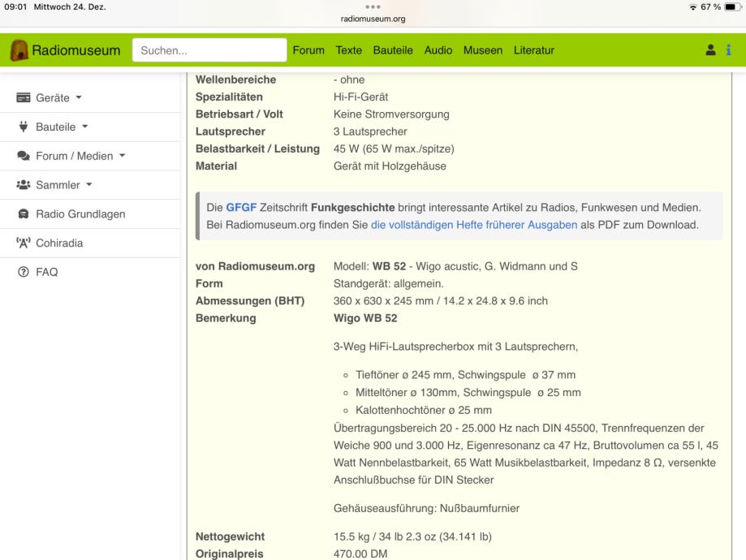
Task: Tap the 09:01 clock in status bar
Action: 15,6
